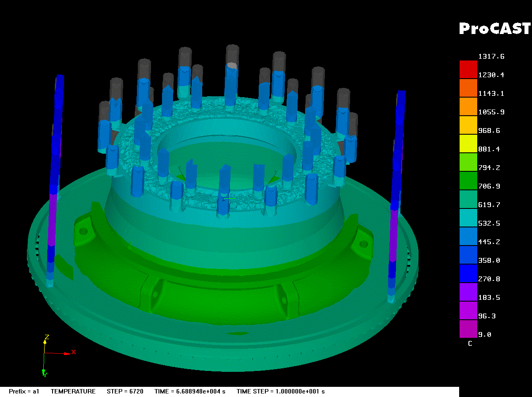Click the legend maximum value 1317.6

point(491,57)
